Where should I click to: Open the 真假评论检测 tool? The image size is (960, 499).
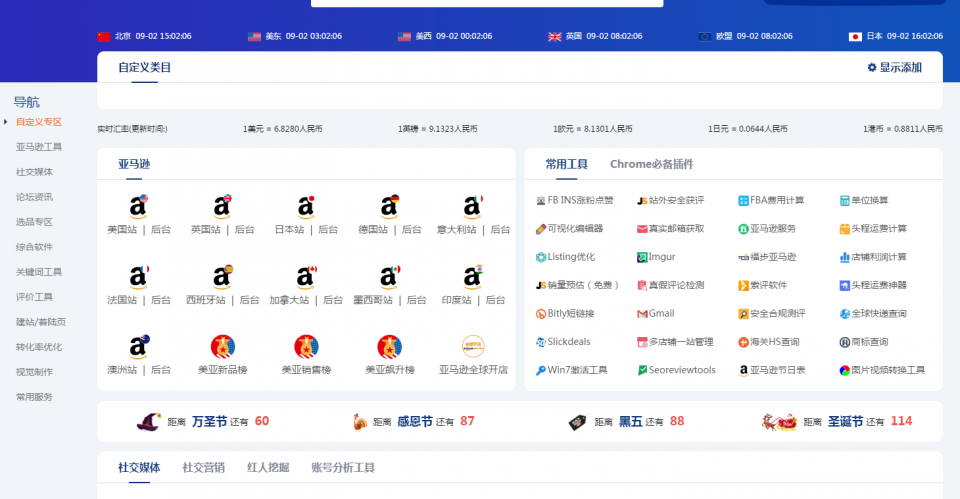[x=670, y=285]
